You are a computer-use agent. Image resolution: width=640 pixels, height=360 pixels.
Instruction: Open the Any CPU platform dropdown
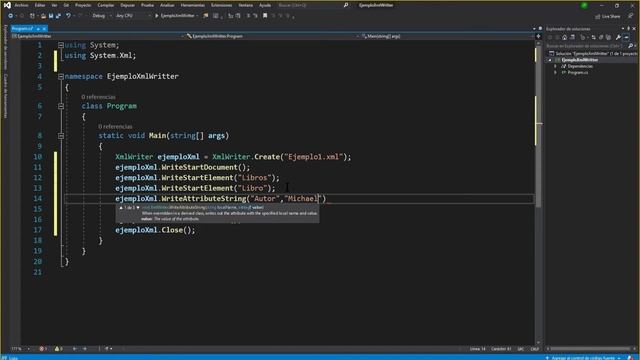tap(133, 16)
